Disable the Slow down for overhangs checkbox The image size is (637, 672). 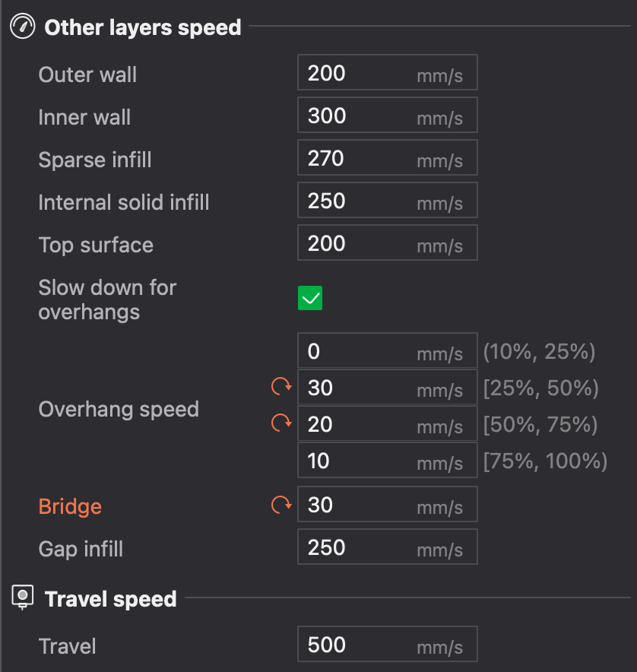coord(309,298)
